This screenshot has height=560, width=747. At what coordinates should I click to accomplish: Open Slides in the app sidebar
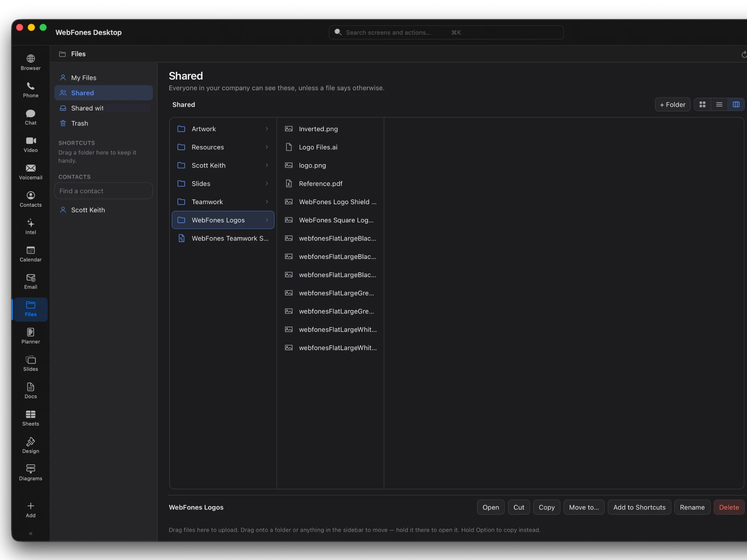click(x=31, y=364)
